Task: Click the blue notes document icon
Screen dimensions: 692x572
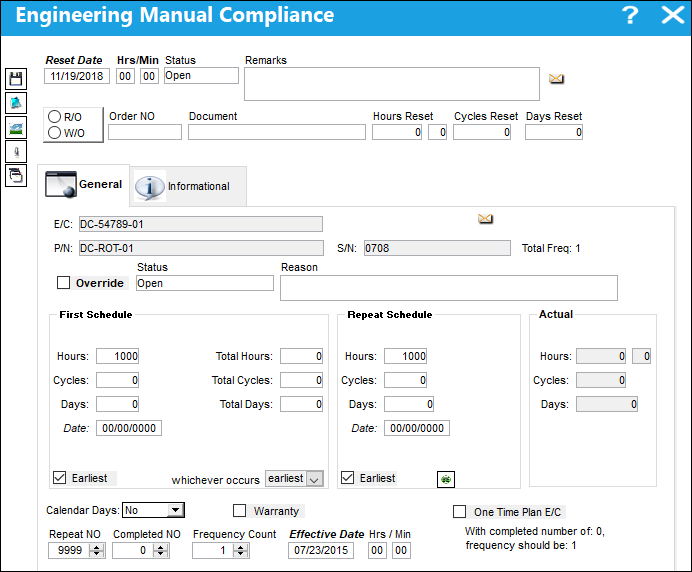Action: point(16,103)
